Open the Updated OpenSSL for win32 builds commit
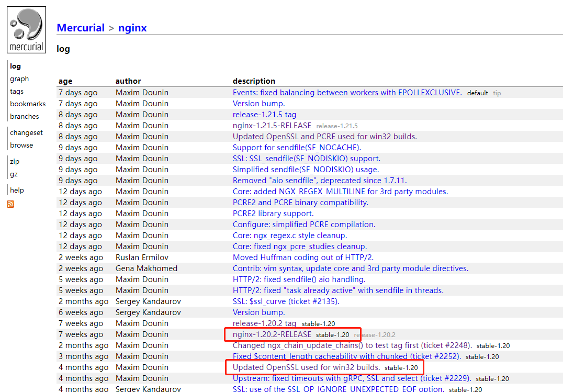563x392 pixels. (306, 367)
